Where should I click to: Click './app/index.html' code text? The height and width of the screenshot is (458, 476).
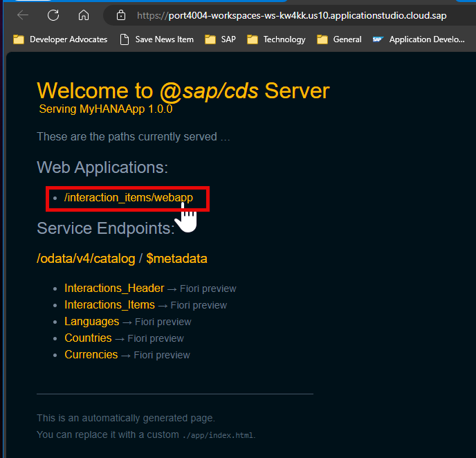[x=218, y=436]
